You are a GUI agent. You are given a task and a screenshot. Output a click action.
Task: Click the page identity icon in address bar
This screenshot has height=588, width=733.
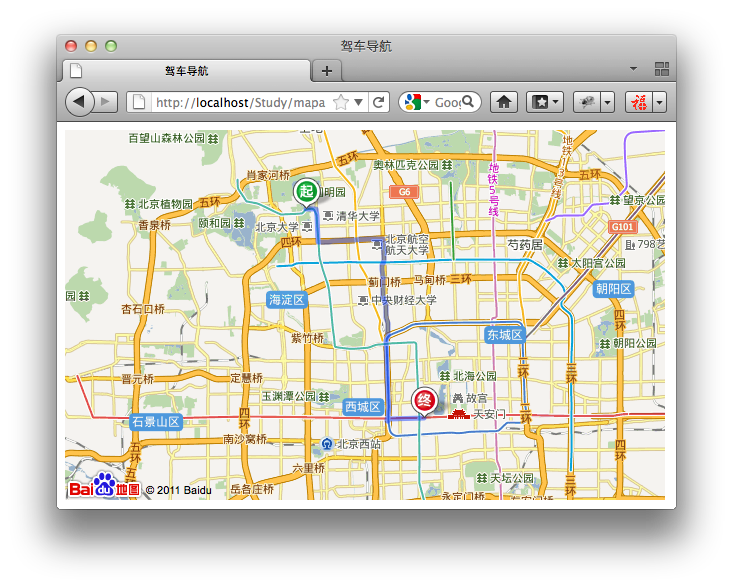tap(139, 102)
